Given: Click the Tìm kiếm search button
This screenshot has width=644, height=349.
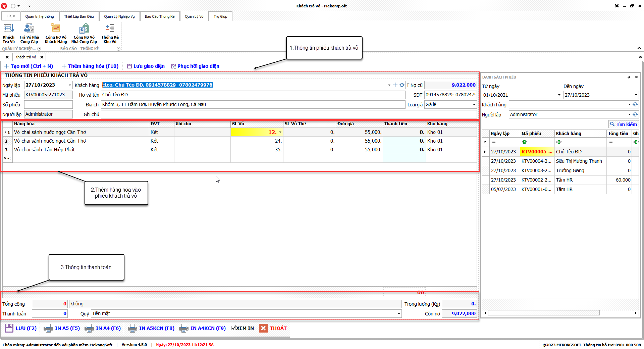Looking at the screenshot, I should (623, 124).
